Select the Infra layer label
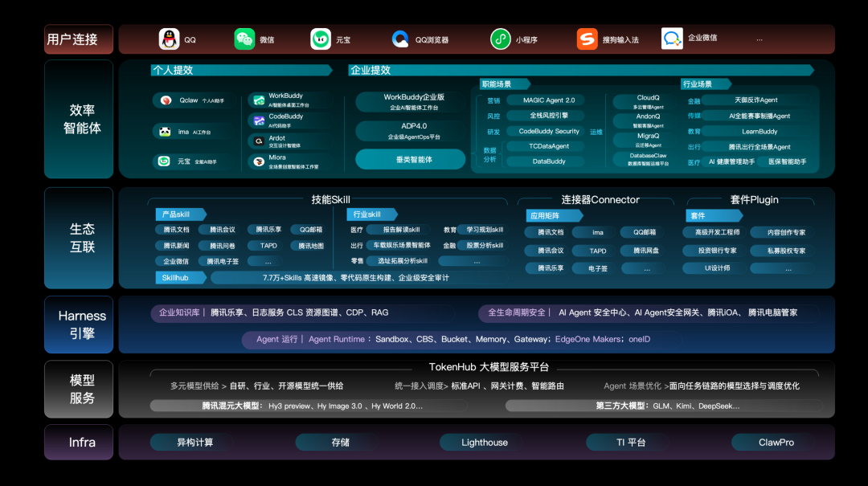This screenshot has height=486, width=868. [79, 443]
